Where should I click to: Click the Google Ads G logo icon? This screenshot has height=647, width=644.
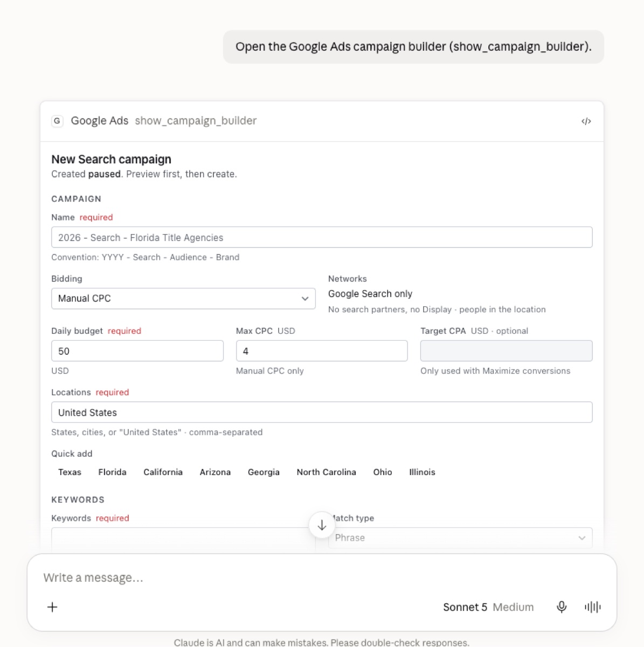[x=57, y=121]
